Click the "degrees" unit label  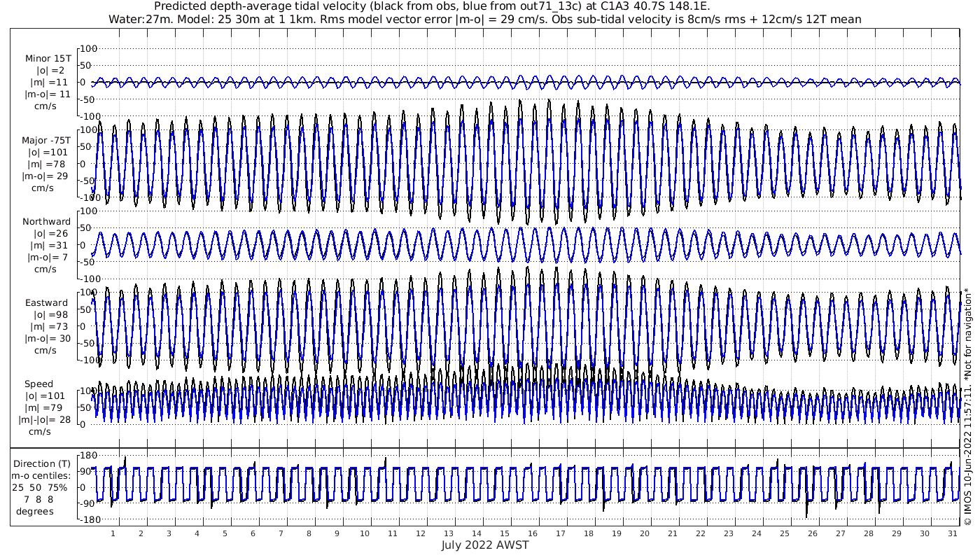tap(35, 511)
